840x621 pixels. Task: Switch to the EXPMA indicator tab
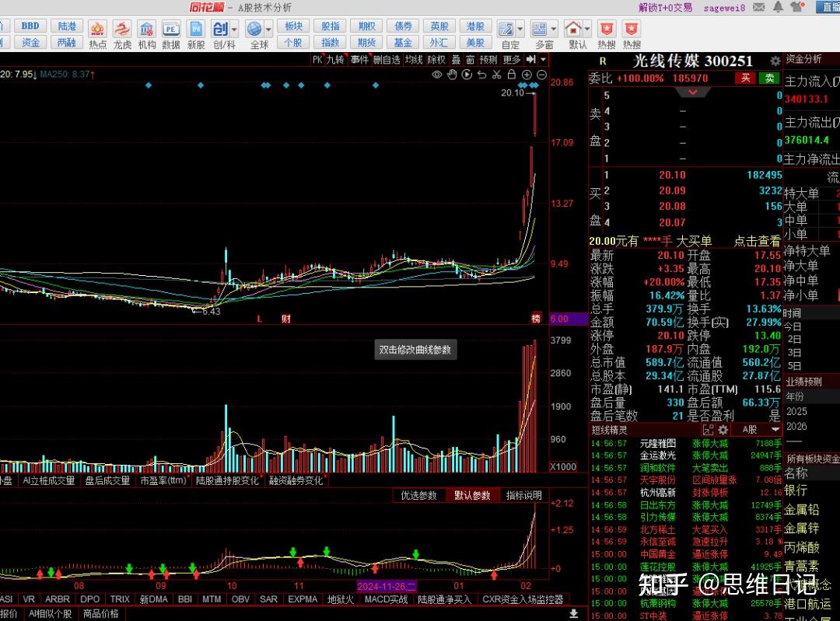coord(303,599)
